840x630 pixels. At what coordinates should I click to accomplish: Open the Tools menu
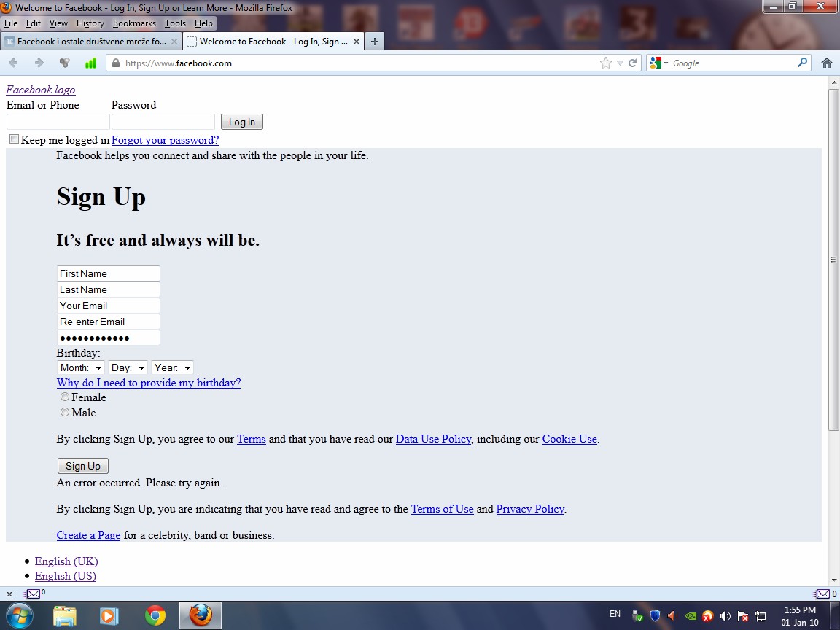click(x=175, y=23)
